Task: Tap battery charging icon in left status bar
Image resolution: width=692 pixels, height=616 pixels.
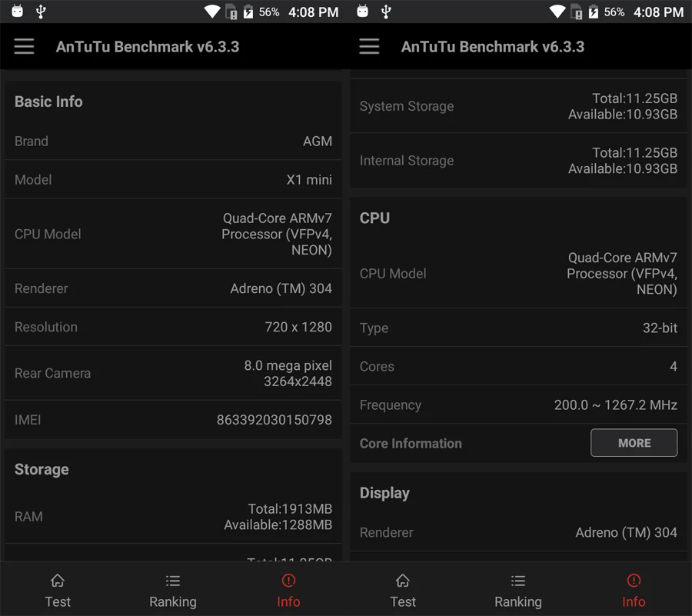Action: 248,12
